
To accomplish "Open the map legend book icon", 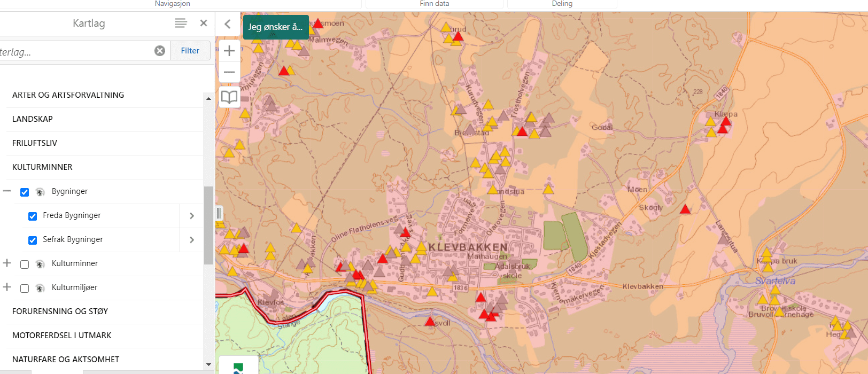I will pos(229,97).
